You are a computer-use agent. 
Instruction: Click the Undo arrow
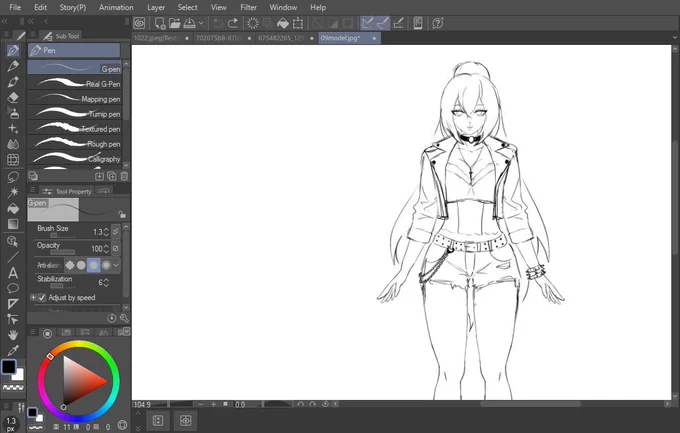(218, 23)
